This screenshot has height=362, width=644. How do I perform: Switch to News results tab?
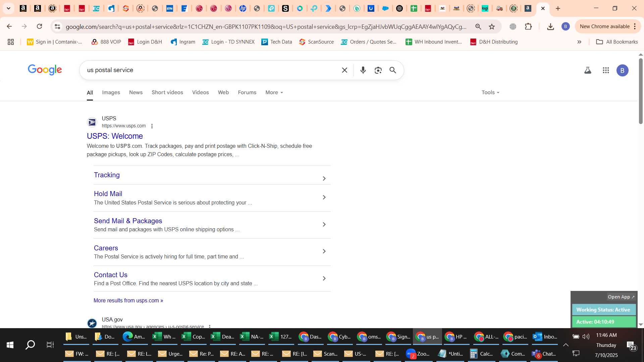click(x=136, y=93)
